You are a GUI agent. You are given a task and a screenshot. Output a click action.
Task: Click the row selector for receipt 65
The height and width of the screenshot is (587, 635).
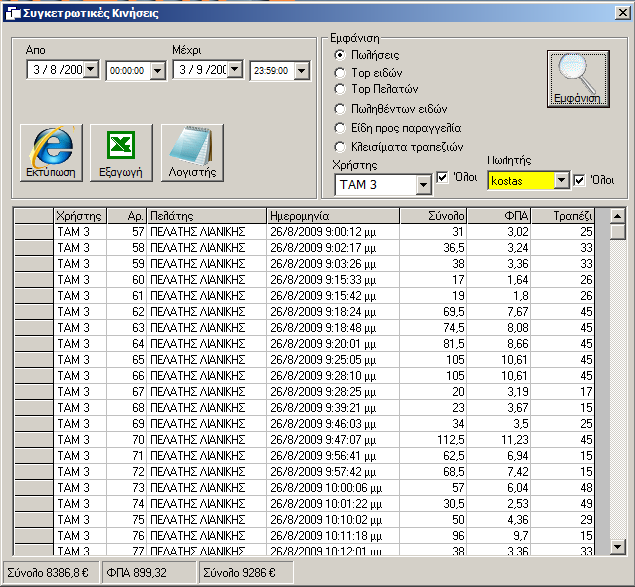coord(34,360)
